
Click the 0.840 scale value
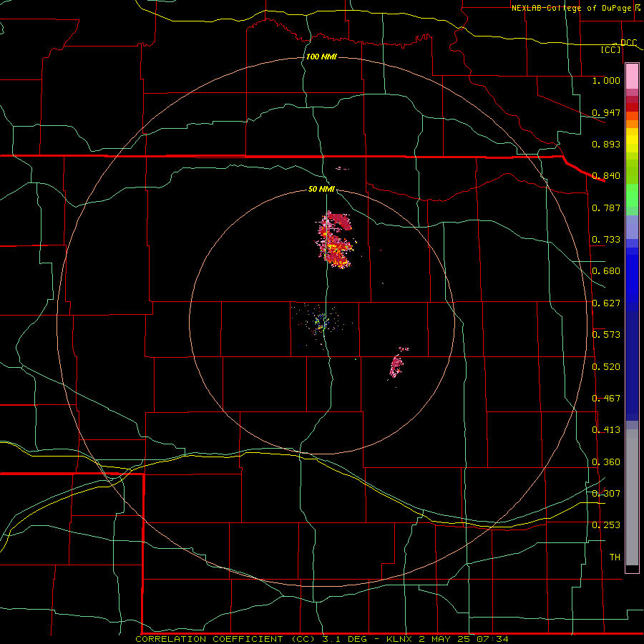(x=606, y=176)
